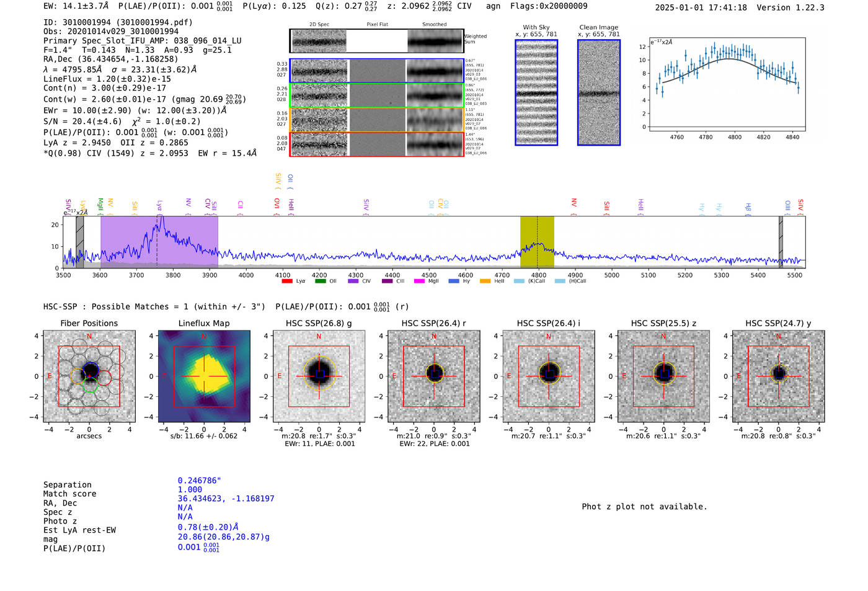Click the red-bordered 2D fiber spectrum row

coord(377,144)
